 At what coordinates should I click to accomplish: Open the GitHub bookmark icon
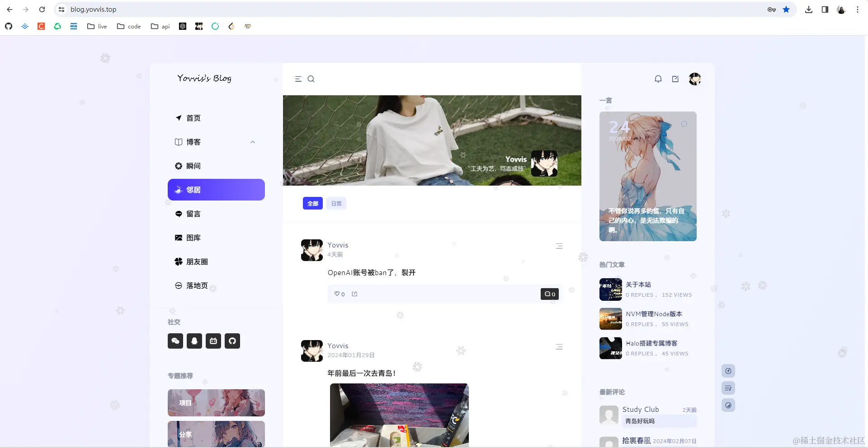pos(9,26)
